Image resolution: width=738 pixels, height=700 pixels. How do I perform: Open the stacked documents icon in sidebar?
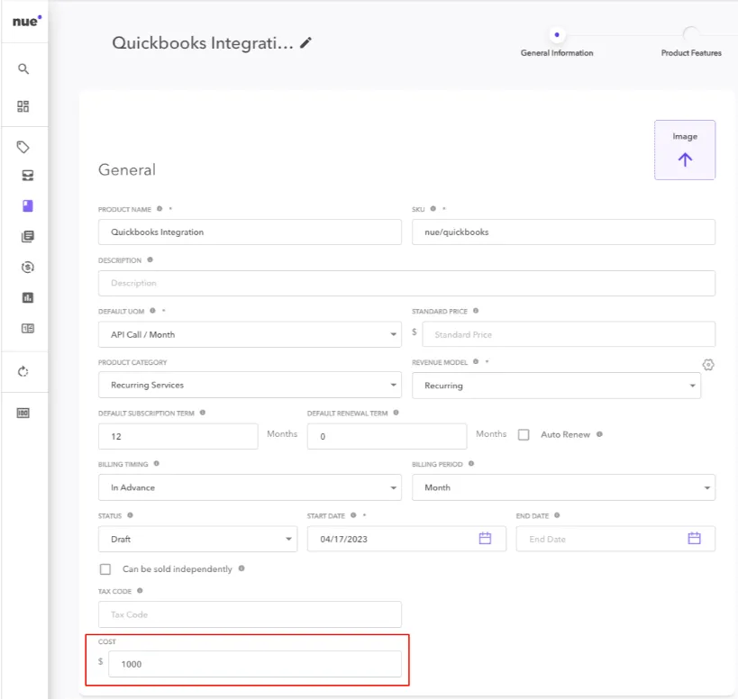pos(28,237)
